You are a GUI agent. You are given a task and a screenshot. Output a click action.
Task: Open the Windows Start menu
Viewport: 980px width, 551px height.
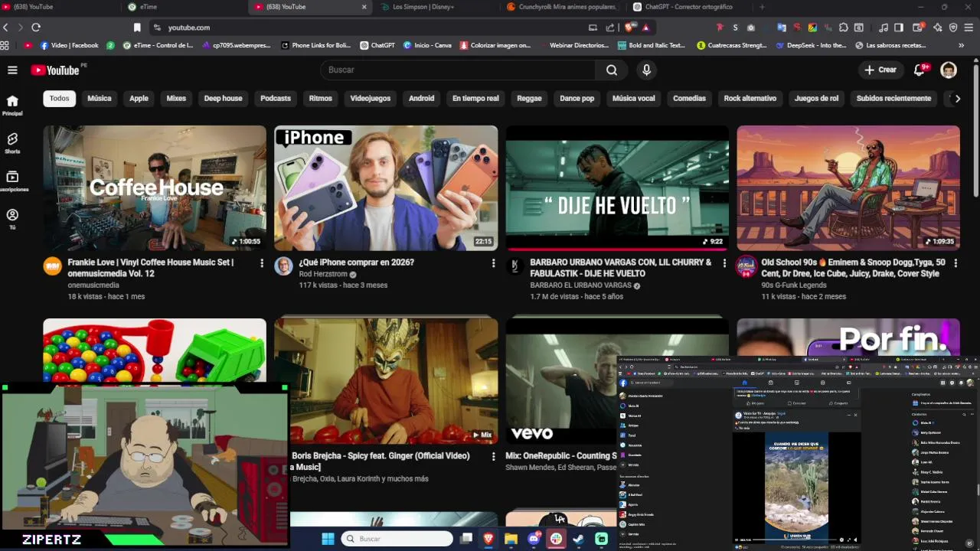tap(328, 539)
